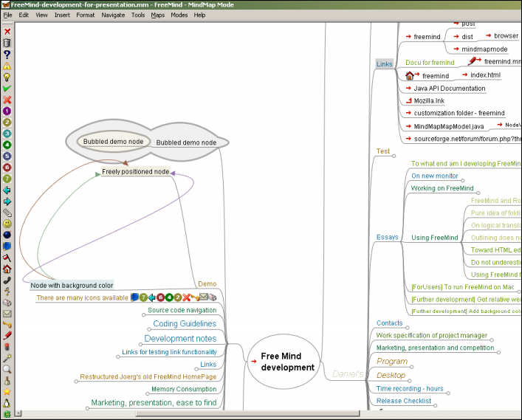Open the File menu
This screenshot has width=522, height=420.
point(7,15)
